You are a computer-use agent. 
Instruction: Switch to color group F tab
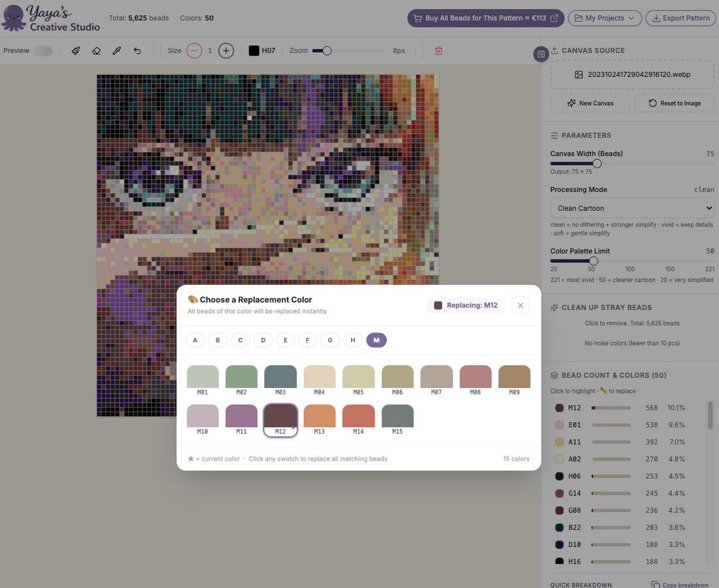click(x=308, y=340)
